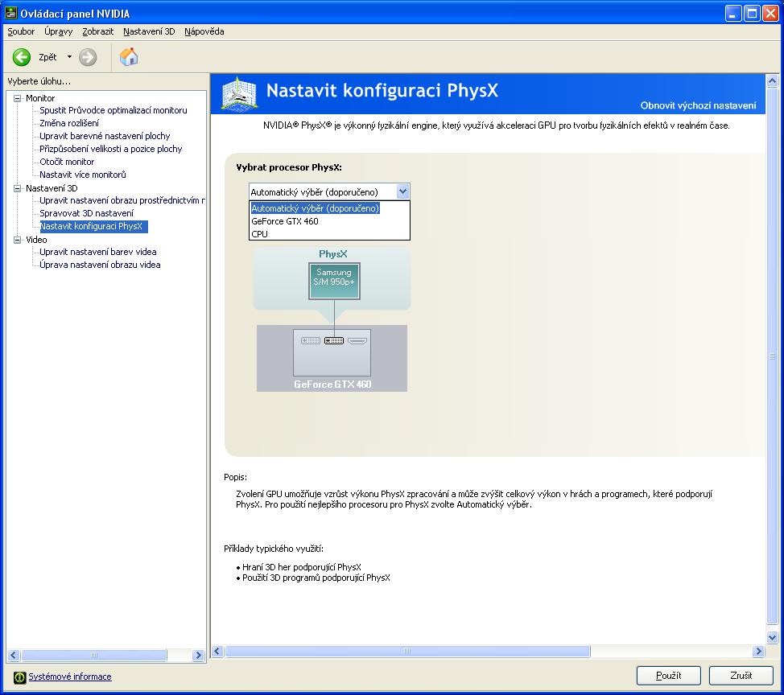This screenshot has height=695, width=784.
Task: Select Spustit Průvodce optimalizací monitoru
Action: (113, 110)
